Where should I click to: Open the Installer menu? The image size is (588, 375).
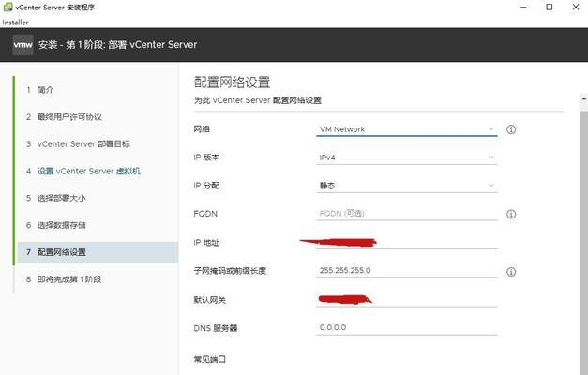click(x=15, y=22)
